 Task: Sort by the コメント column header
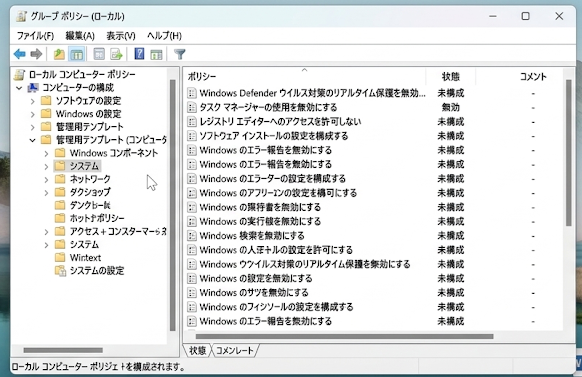[533, 76]
